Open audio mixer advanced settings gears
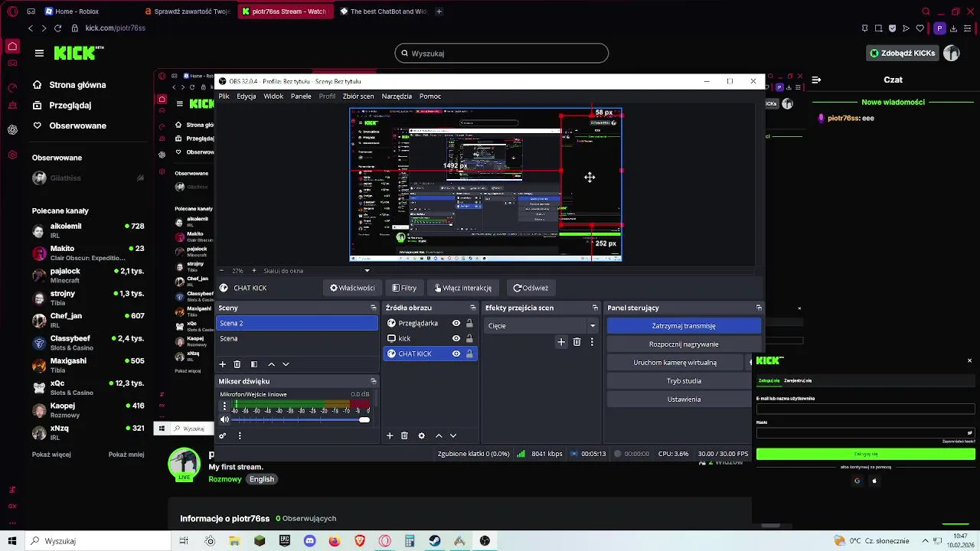980x551 pixels. point(223,435)
